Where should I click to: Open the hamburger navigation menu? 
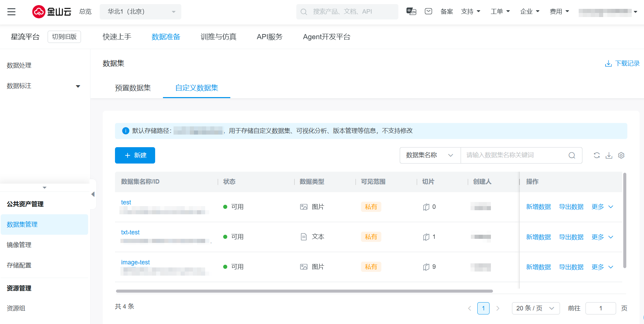12,12
